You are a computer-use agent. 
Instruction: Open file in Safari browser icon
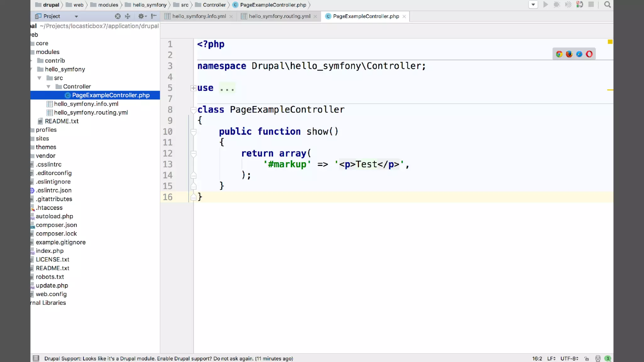pos(579,54)
